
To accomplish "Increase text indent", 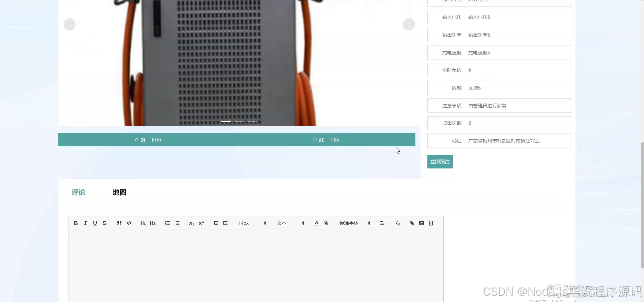I will tap(225, 223).
